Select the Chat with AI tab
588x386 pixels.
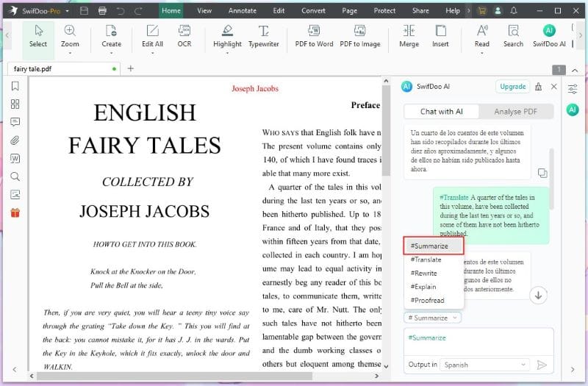point(442,112)
